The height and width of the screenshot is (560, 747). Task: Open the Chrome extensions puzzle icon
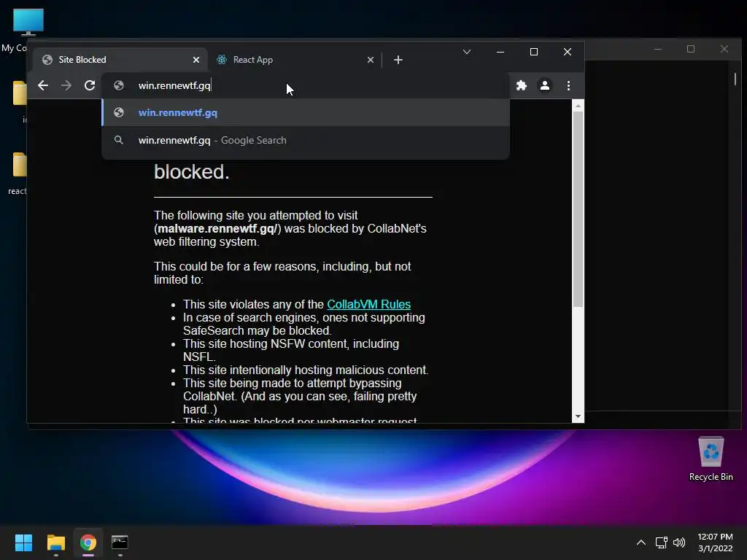coord(522,86)
